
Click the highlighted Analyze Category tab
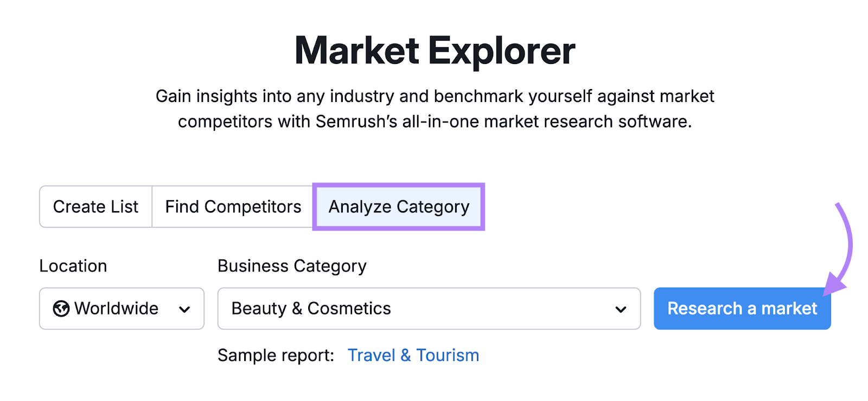(398, 207)
